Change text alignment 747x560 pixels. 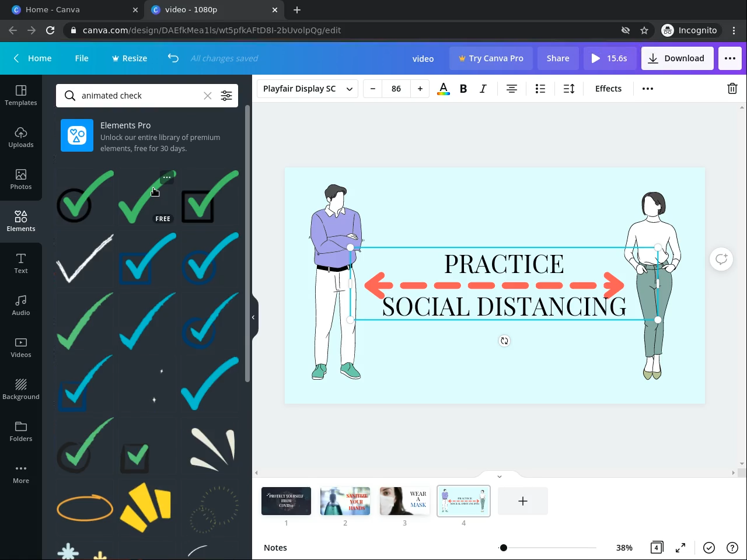click(512, 89)
